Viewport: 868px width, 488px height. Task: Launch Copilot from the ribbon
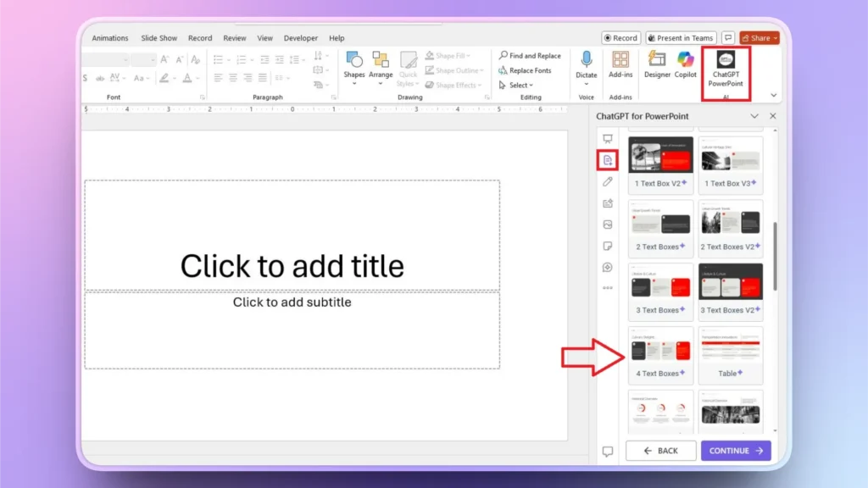686,68
